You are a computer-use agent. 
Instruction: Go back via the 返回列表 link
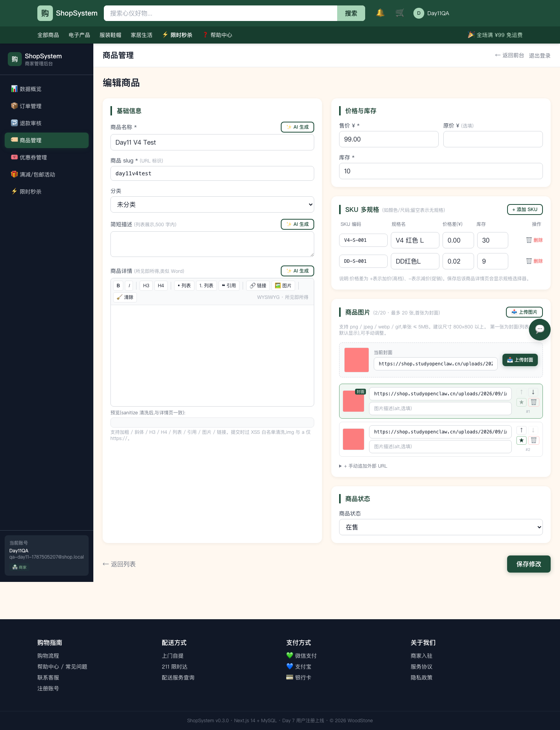[x=119, y=564]
